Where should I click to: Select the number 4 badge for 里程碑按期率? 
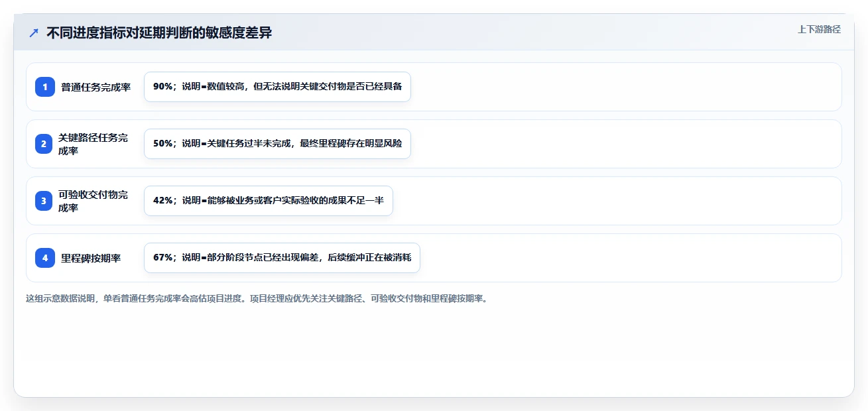45,258
